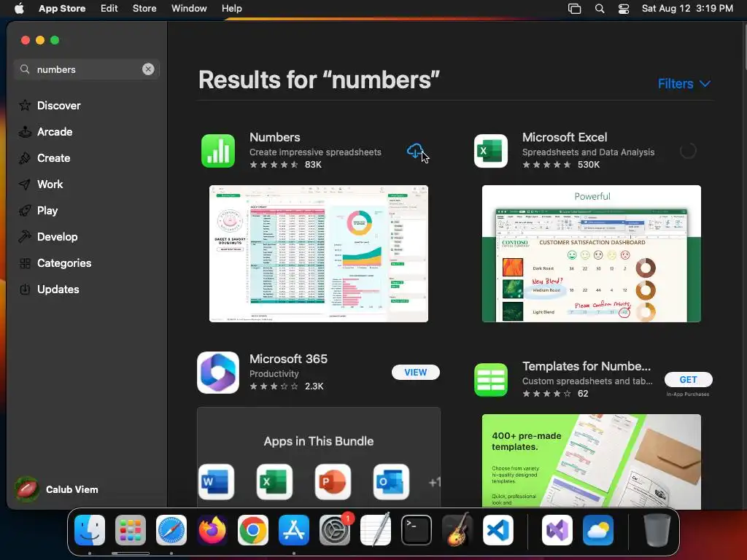The image size is (747, 560).
Task: Open the Numbers spreadsheet screenshot
Action: click(319, 254)
